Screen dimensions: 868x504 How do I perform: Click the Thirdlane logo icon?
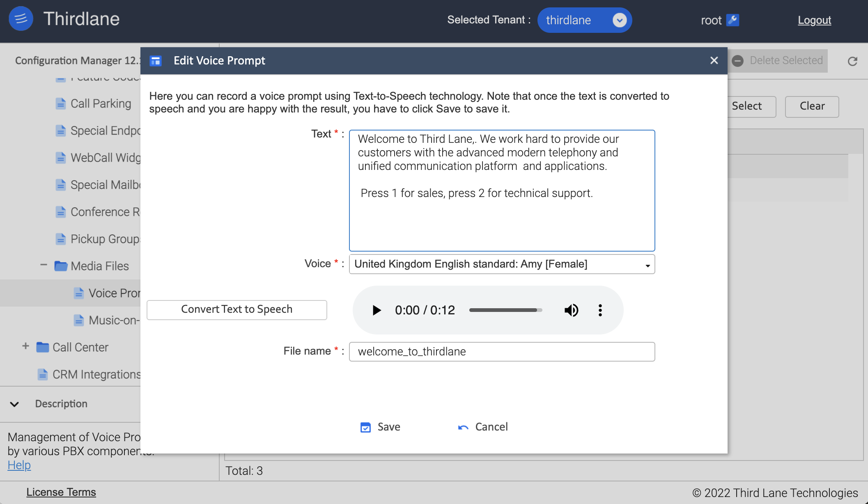click(x=21, y=19)
